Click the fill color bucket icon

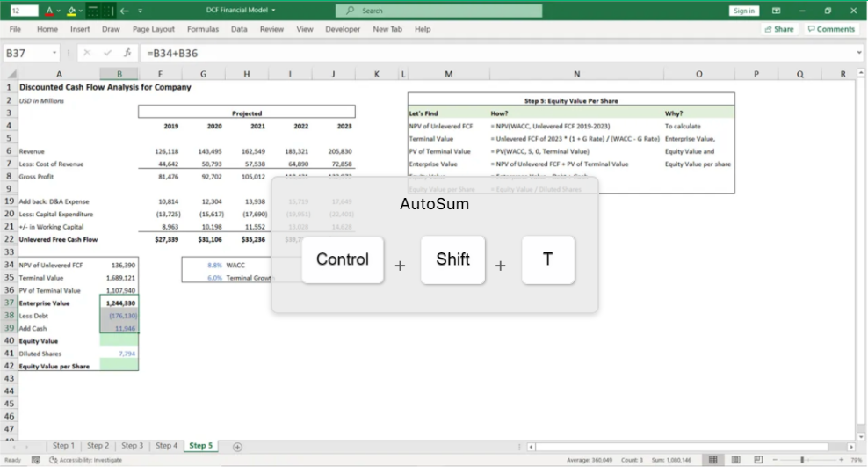(71, 11)
